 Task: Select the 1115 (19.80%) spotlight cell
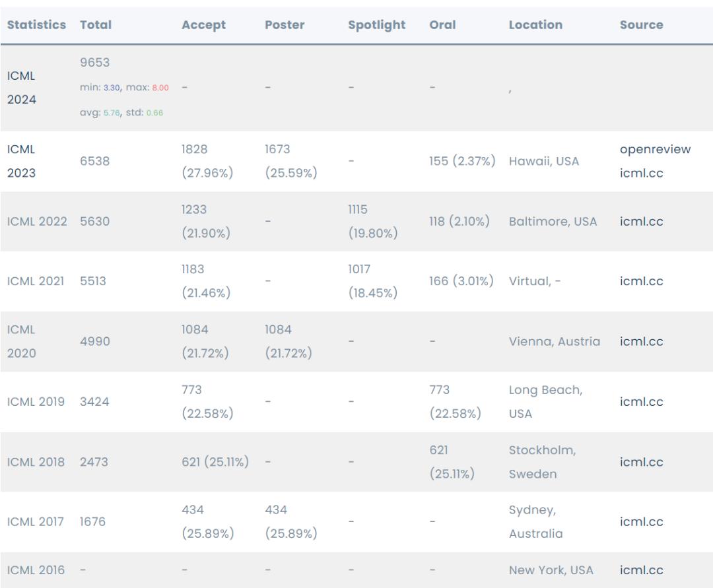(373, 221)
